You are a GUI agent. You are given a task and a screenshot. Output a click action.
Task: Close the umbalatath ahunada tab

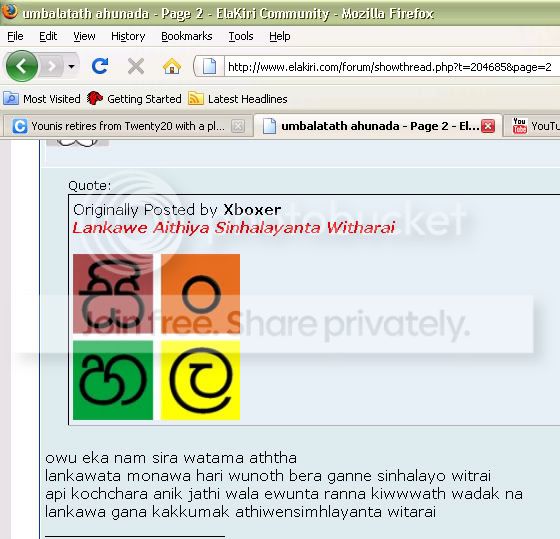click(x=488, y=126)
